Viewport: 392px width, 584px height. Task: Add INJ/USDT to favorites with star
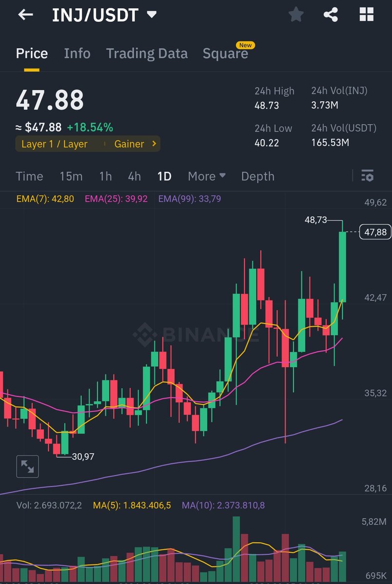click(x=296, y=15)
